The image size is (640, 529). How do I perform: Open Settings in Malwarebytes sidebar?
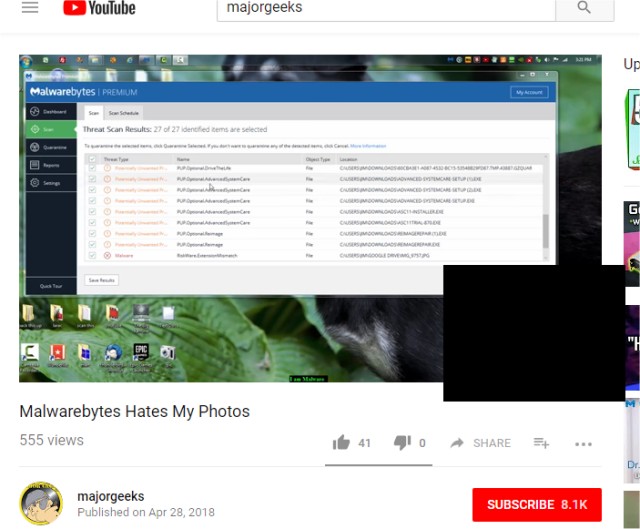coord(51,183)
